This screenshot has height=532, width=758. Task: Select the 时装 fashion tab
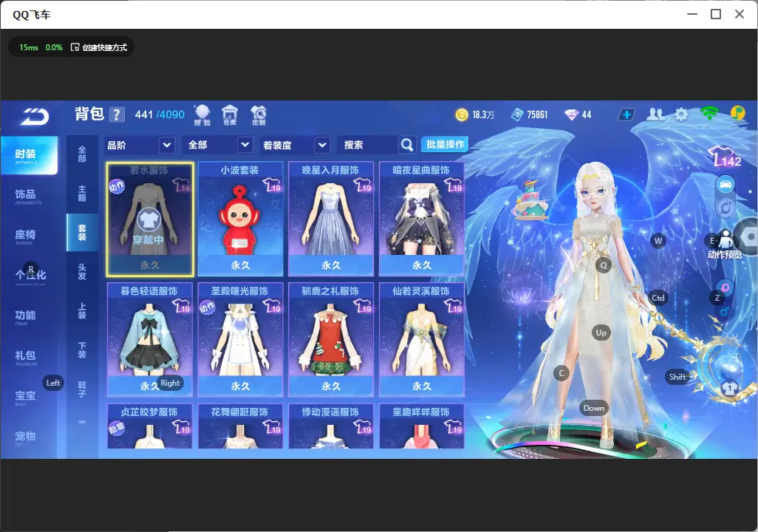tap(29, 155)
